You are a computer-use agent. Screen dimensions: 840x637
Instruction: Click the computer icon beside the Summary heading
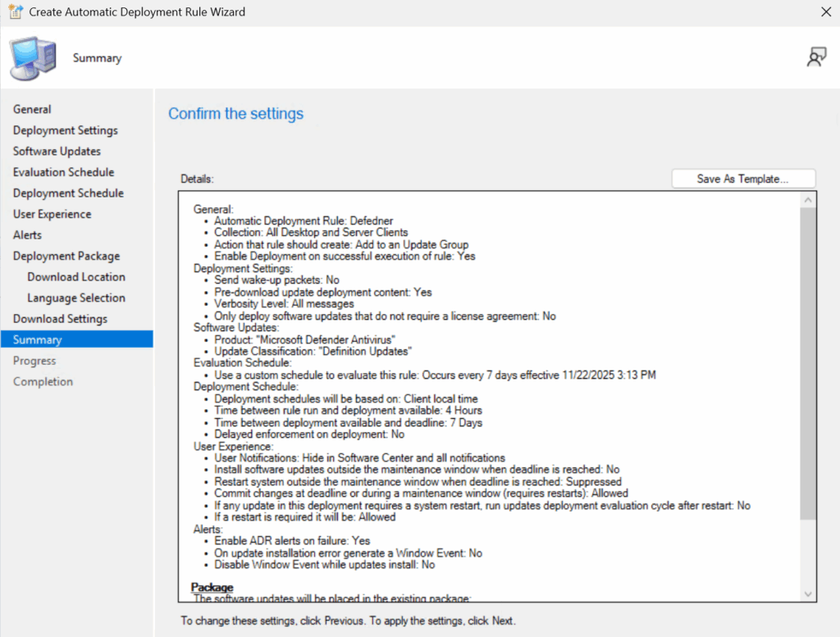coord(34,59)
